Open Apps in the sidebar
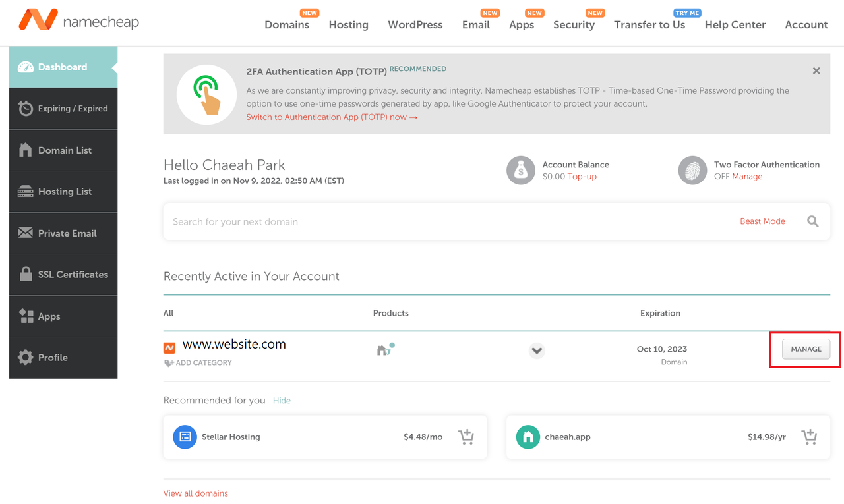 [63, 316]
